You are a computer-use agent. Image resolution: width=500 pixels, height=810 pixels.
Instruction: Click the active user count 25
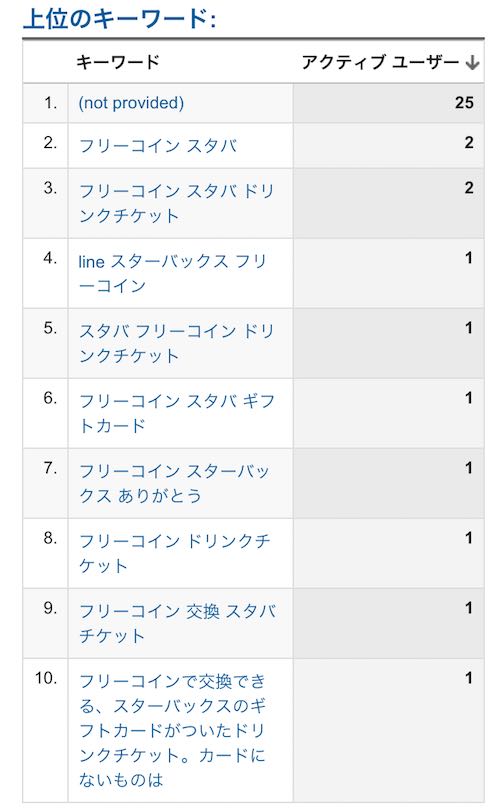pyautogui.click(x=464, y=102)
